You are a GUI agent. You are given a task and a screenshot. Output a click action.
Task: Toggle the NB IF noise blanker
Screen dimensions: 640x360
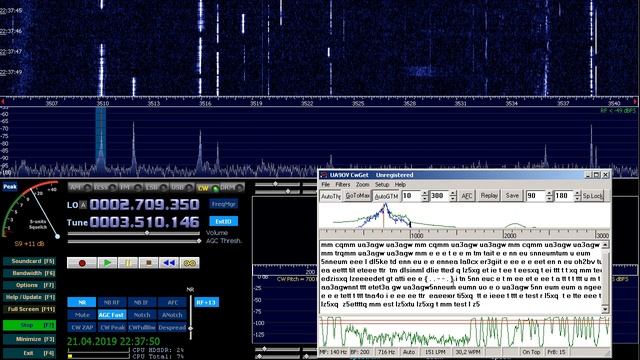point(142,302)
